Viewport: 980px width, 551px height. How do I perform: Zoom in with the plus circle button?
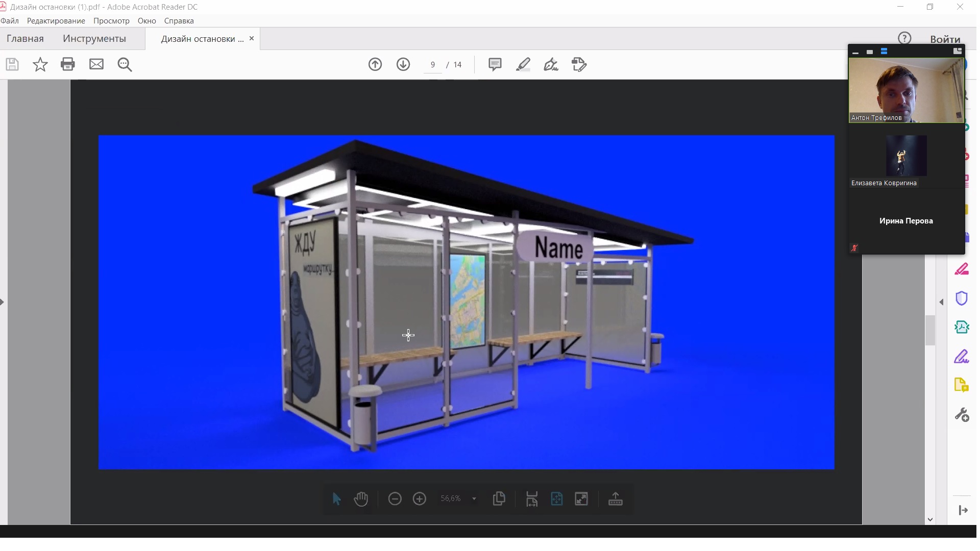(x=420, y=499)
